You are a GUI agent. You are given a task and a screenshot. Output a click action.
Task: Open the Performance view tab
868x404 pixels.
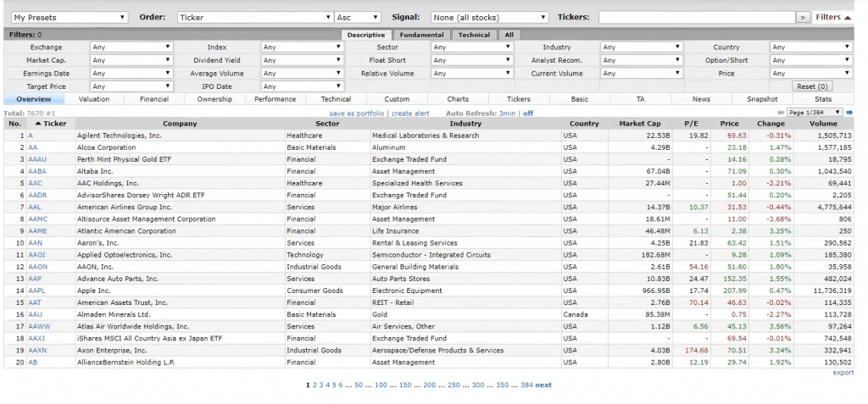(x=275, y=99)
